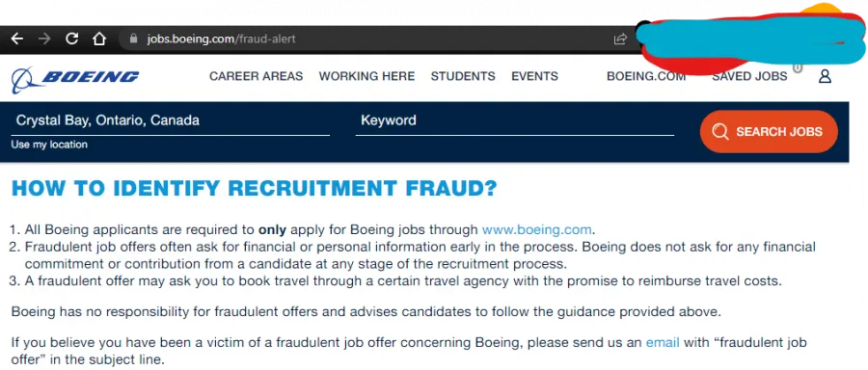Open the Working Here menu
868x370 pixels.
[366, 76]
